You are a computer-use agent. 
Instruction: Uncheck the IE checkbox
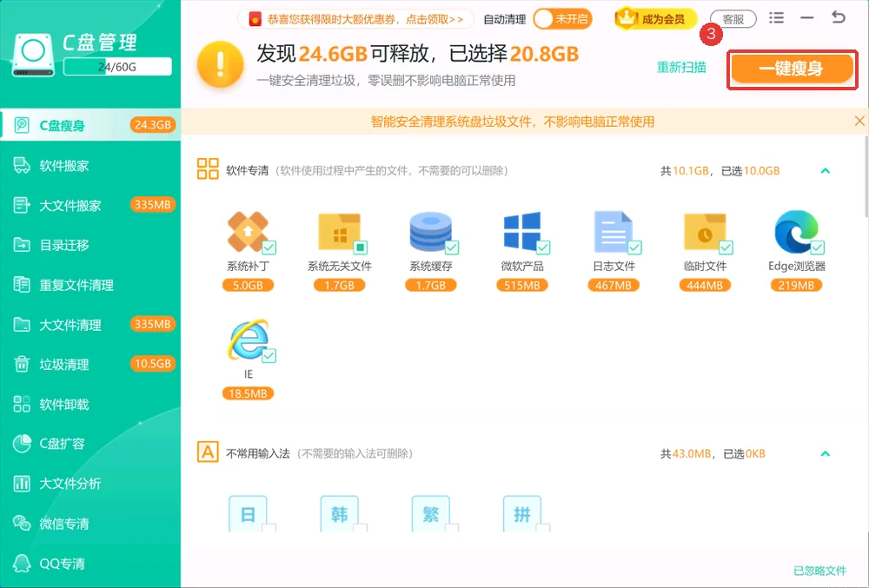point(269,355)
